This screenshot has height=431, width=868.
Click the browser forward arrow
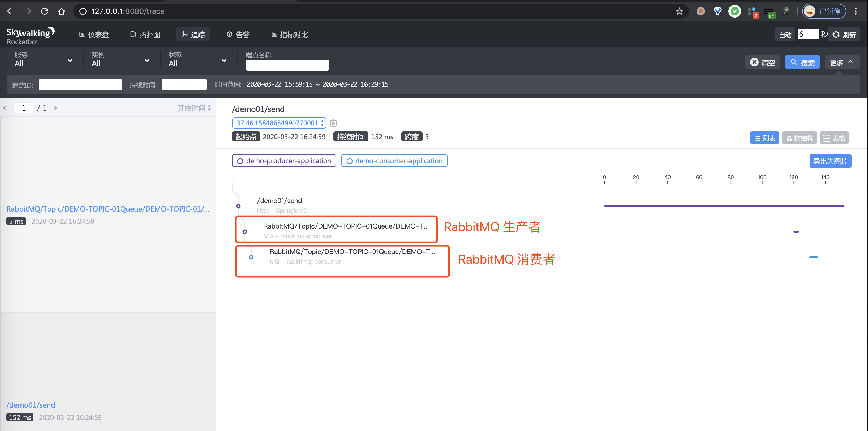pyautogui.click(x=28, y=11)
